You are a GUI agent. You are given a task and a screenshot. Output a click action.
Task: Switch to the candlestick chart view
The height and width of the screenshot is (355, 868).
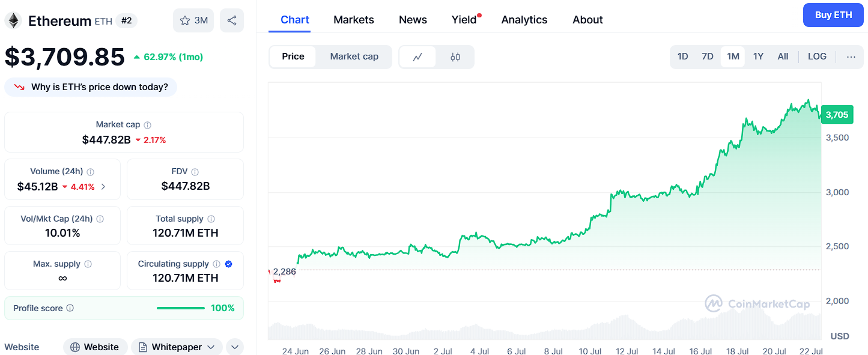tap(455, 57)
